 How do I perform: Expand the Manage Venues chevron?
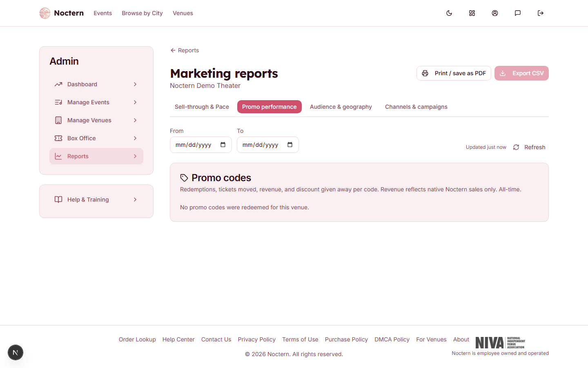click(135, 120)
